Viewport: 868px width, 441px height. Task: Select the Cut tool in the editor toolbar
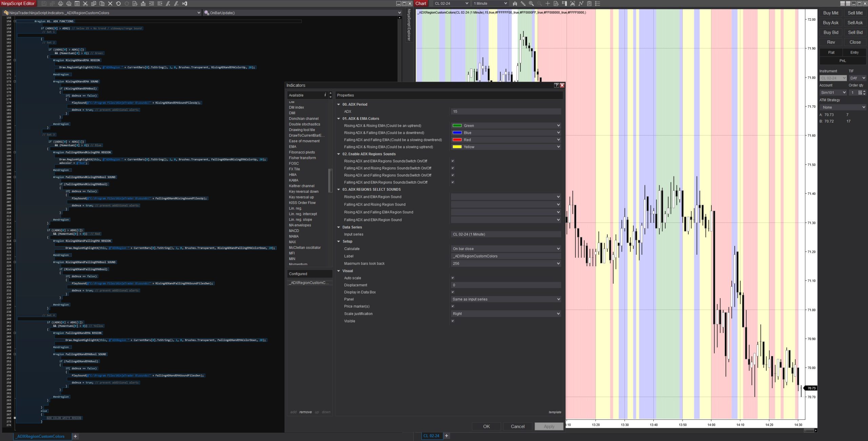coord(85,3)
